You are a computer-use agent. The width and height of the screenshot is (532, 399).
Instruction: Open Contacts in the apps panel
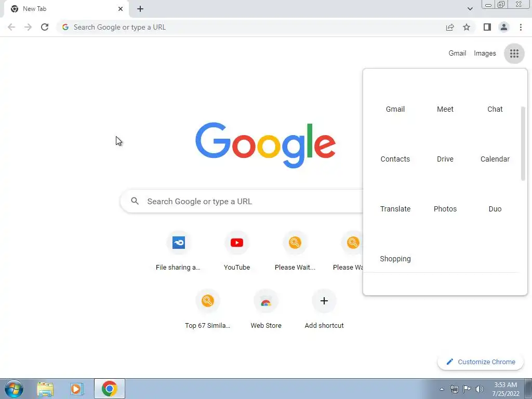(395, 159)
